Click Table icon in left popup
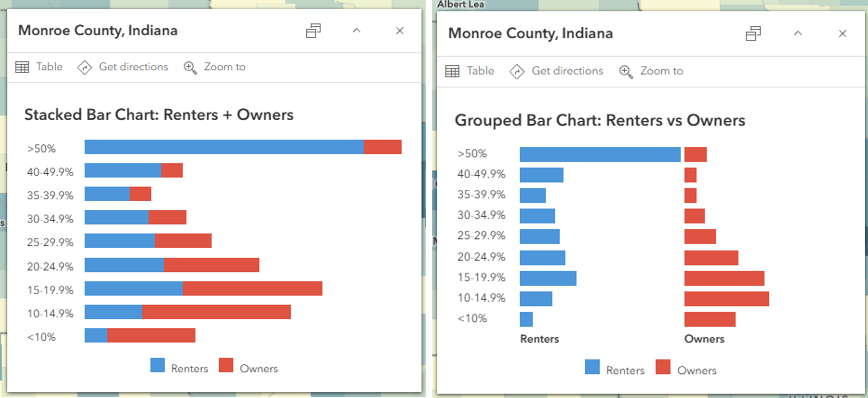Screen dimensions: 868x398 [x=22, y=67]
